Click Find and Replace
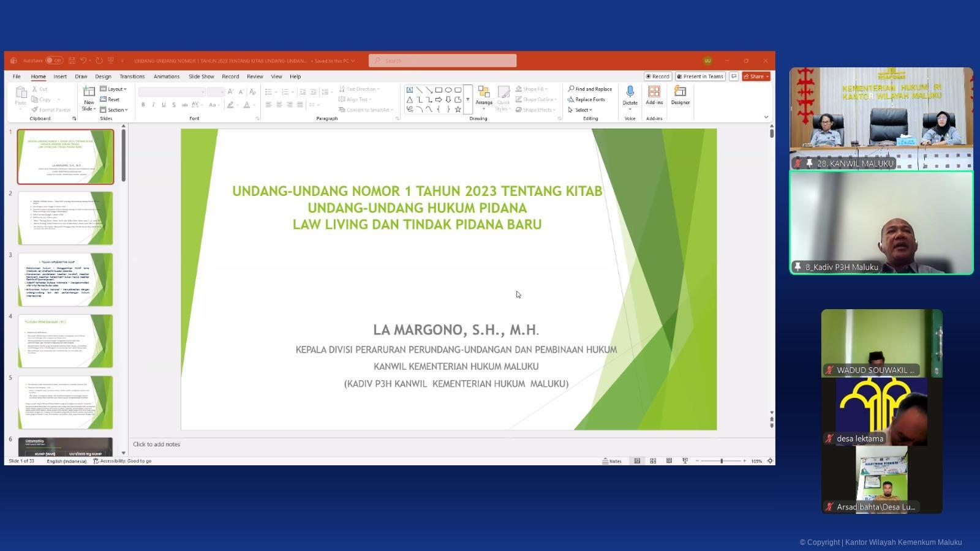 (x=590, y=89)
